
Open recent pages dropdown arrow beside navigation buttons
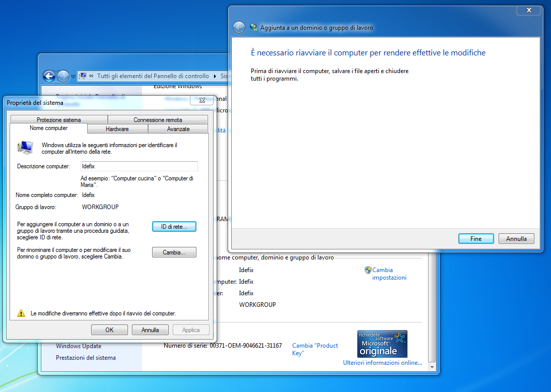73,77
